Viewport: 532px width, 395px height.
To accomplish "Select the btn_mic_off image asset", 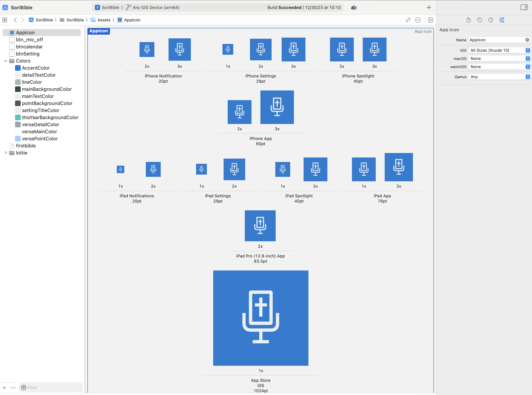I will click(x=26, y=40).
